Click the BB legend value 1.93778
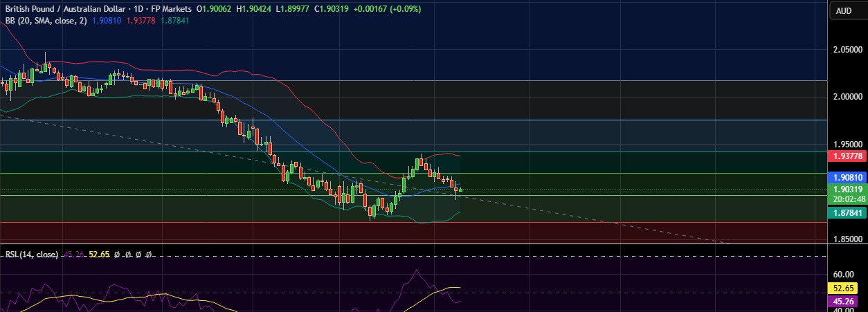This screenshot has height=312, width=868. tap(142, 21)
